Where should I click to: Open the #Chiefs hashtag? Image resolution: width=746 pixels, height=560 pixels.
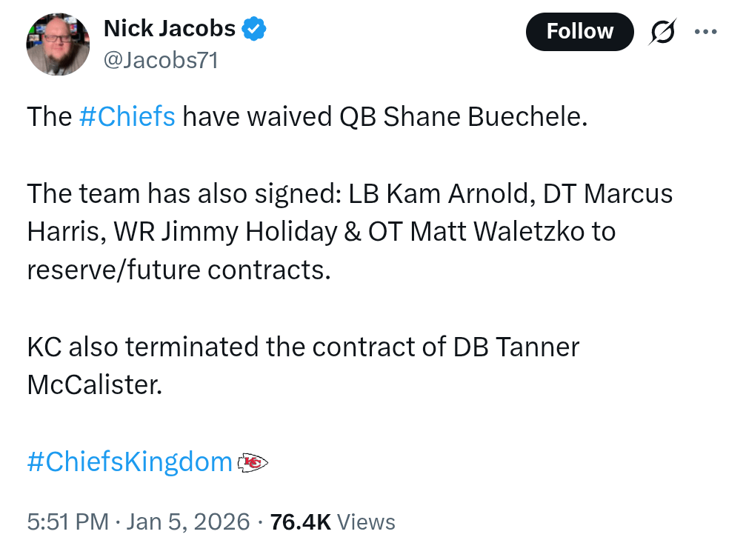click(x=127, y=116)
